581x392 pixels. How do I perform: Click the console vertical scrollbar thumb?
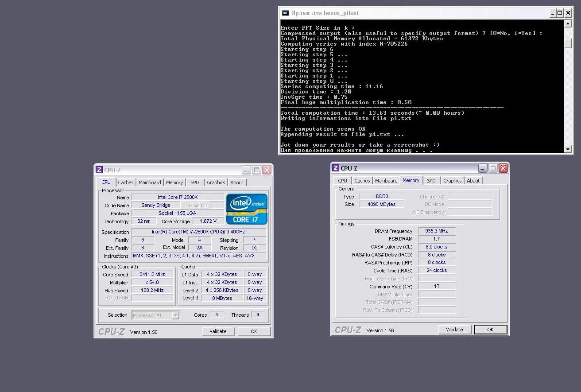pos(568,43)
